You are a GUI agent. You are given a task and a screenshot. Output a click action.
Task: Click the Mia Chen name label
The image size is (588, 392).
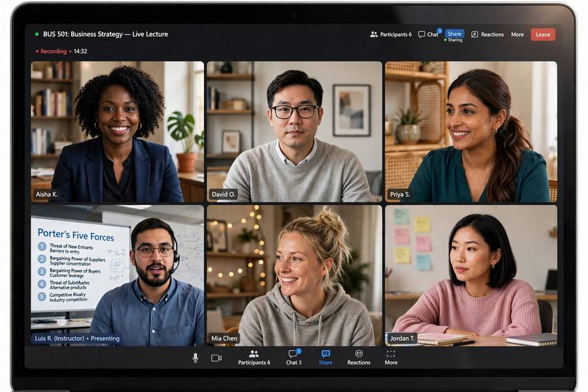224,338
